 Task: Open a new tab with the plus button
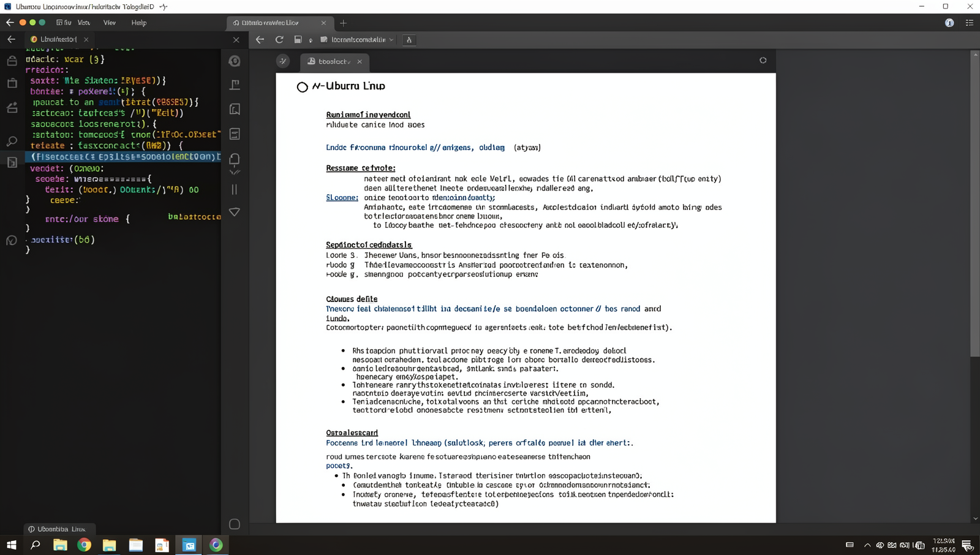[344, 23]
